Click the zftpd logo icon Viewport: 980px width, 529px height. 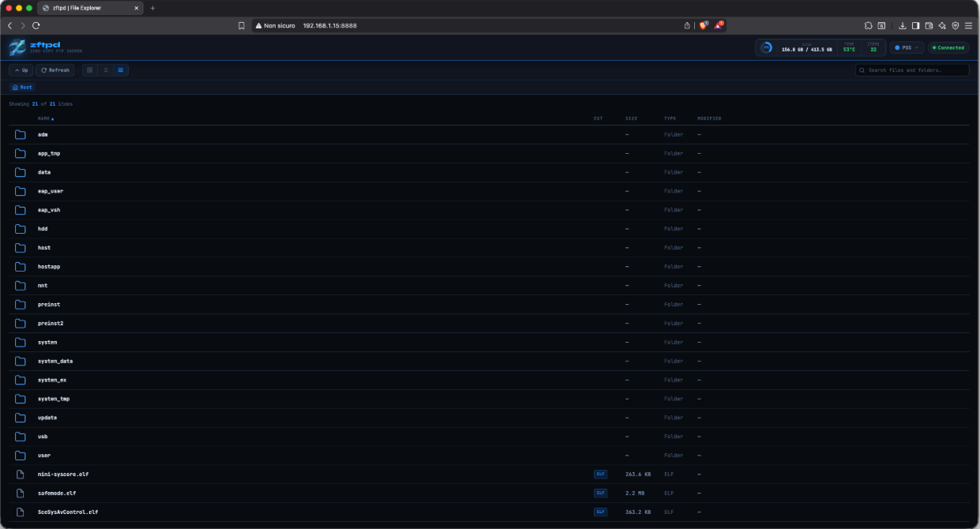coord(17,47)
